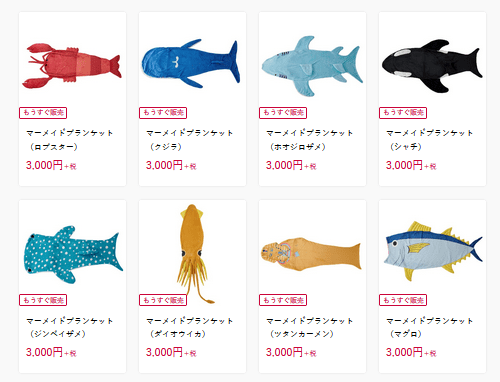Image resolution: width=500 pixels, height=382 pixels.
Task: Open the tuna blanket image
Action: point(433,251)
